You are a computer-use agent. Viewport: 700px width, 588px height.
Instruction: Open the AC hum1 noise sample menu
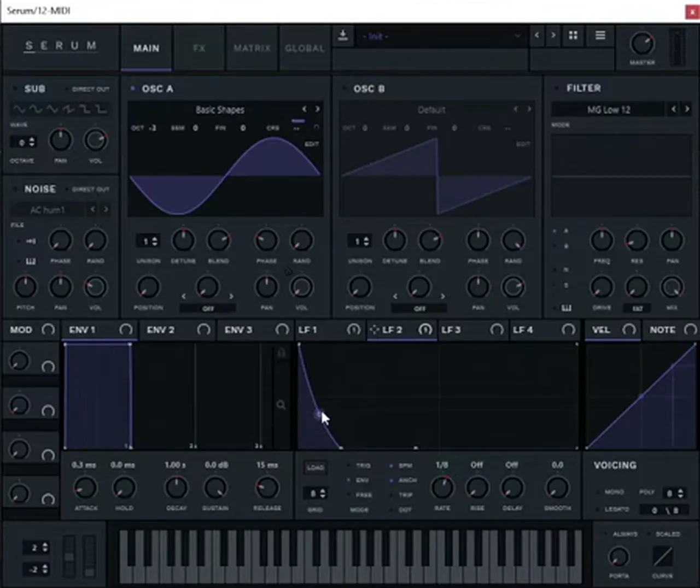(48, 210)
